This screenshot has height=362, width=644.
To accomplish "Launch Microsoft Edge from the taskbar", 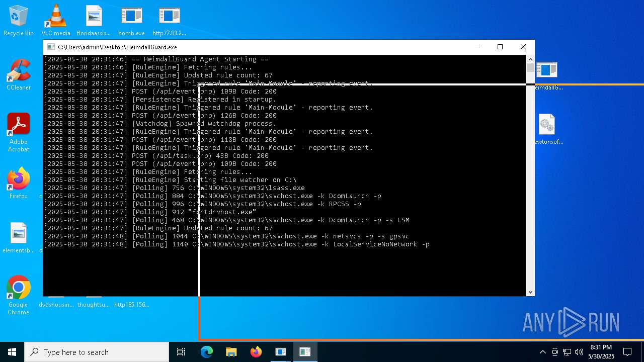I will coord(207,352).
